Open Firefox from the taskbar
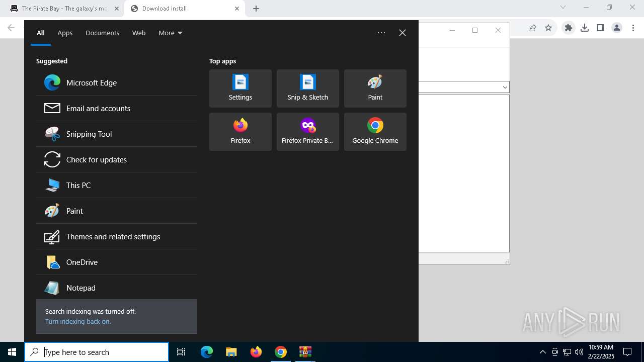644x362 pixels. tap(256, 352)
